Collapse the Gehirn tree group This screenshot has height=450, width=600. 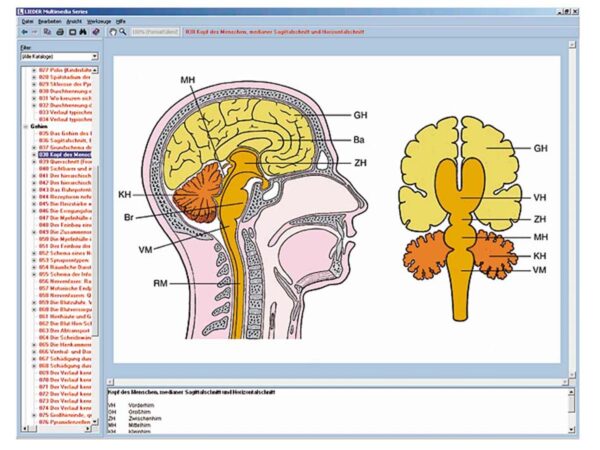(26, 126)
